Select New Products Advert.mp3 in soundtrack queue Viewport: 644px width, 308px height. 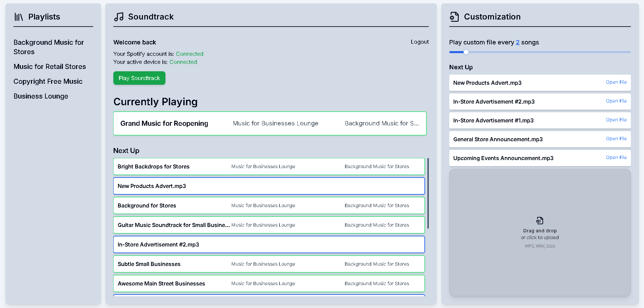(269, 186)
